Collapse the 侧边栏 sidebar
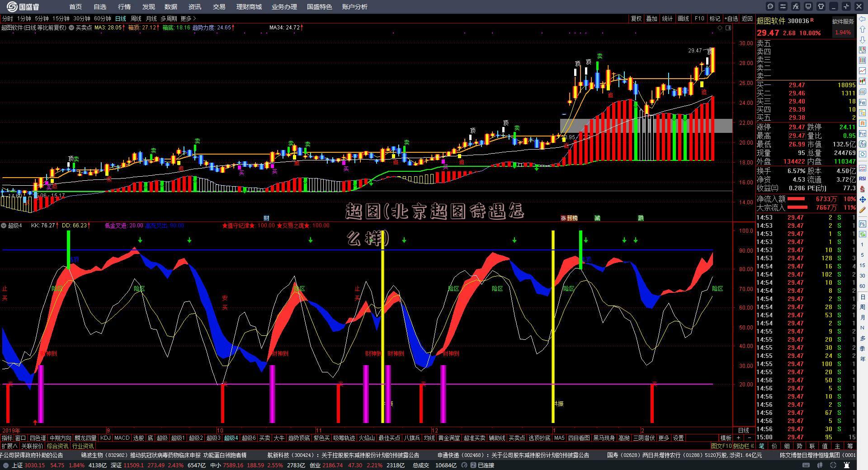Viewport: 868px width, 470px height. [x=744, y=446]
